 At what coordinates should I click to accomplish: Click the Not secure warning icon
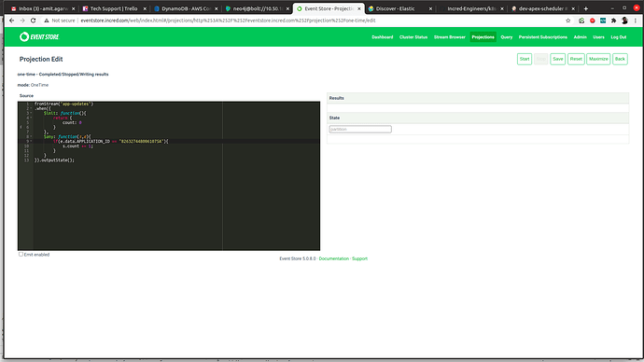click(47, 21)
